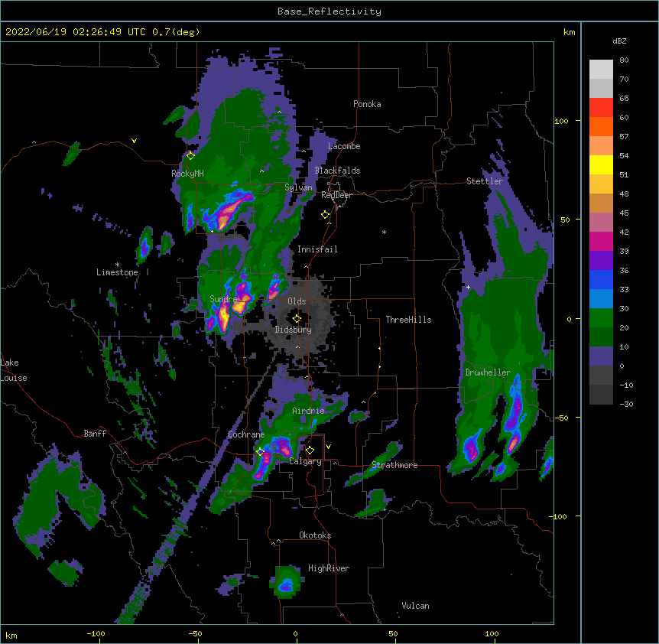Click the asterisk marker above Limestone label
The width and height of the screenshot is (659, 644).
(117, 265)
